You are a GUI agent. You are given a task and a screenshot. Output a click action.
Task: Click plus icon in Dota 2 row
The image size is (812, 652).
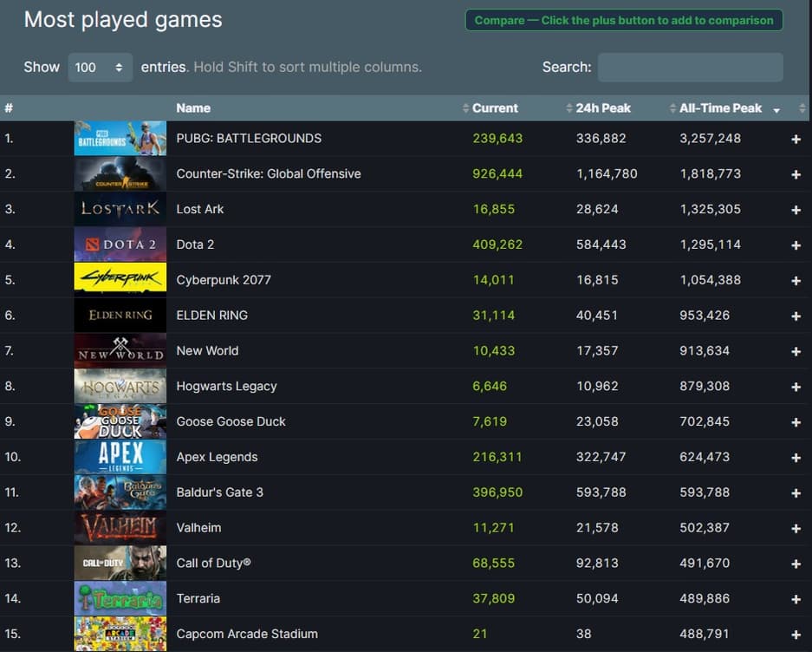click(x=796, y=245)
